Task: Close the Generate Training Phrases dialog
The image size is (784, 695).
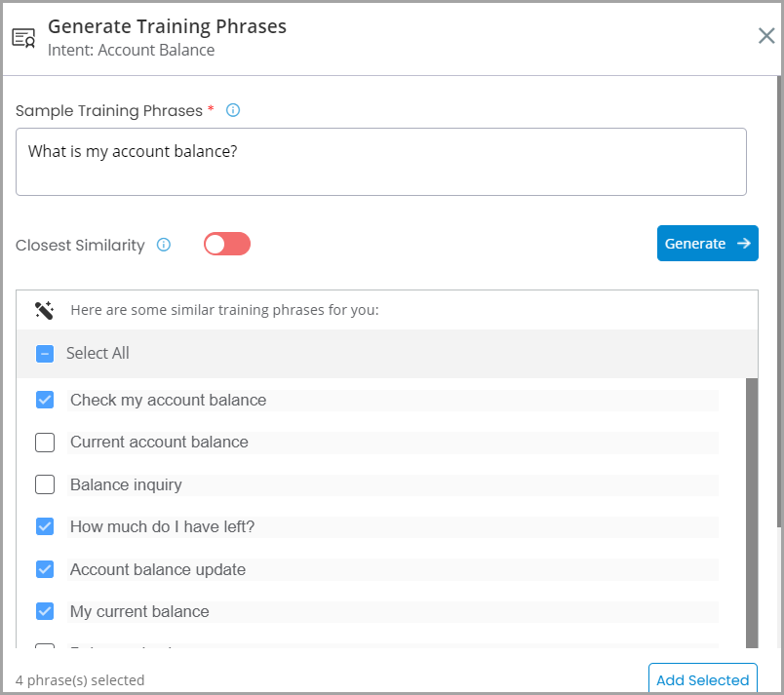Action: click(x=766, y=36)
